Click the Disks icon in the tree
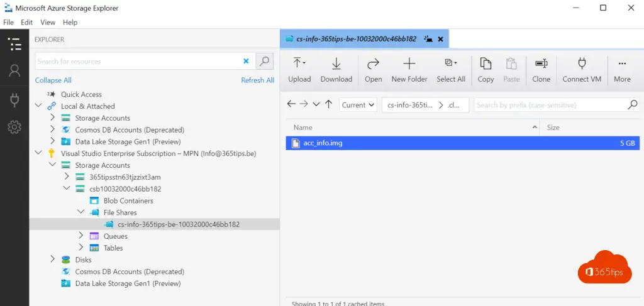This screenshot has height=306, width=644. click(65, 260)
